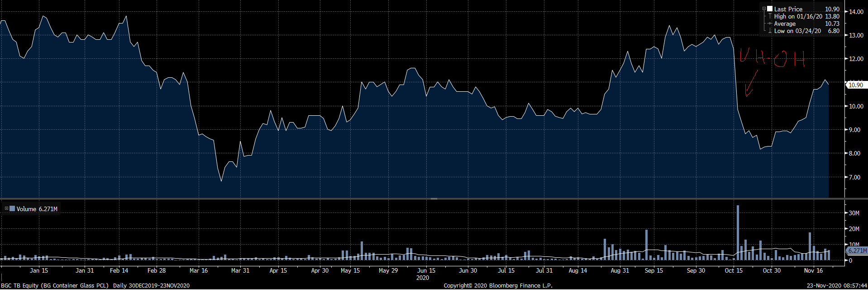
Task: Click the Volume 6.271M legend label
Action: pos(37,209)
